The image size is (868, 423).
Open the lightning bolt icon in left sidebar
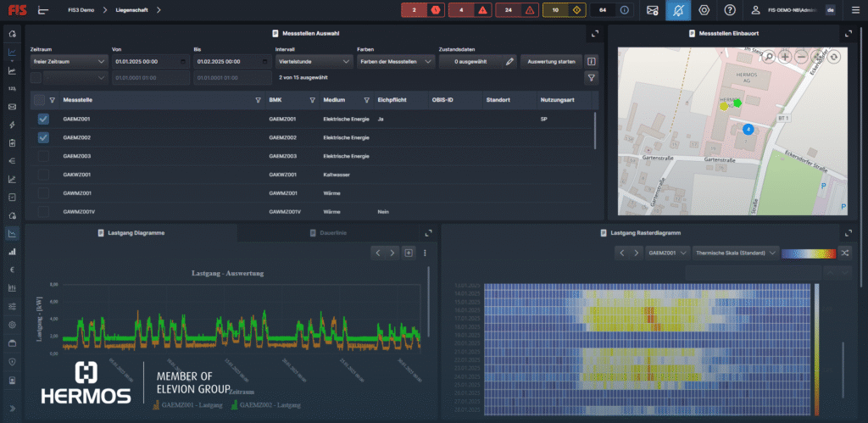point(12,125)
